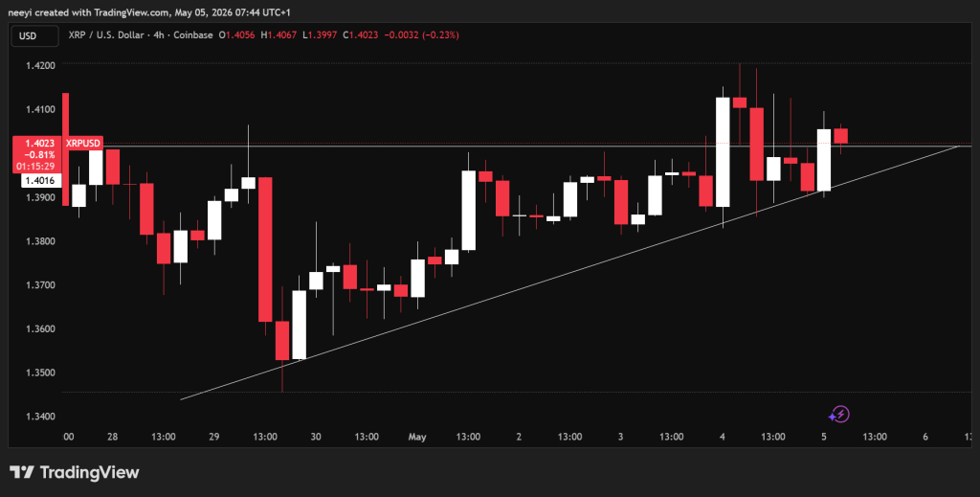
Task: Click the red countdown 01:15:29 label
Action: (x=34, y=167)
